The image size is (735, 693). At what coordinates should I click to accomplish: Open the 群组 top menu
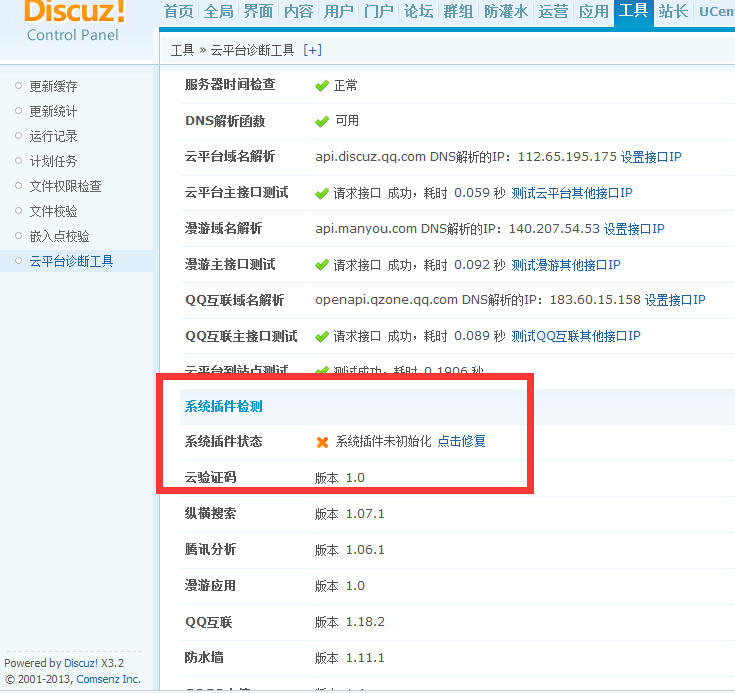pyautogui.click(x=458, y=11)
